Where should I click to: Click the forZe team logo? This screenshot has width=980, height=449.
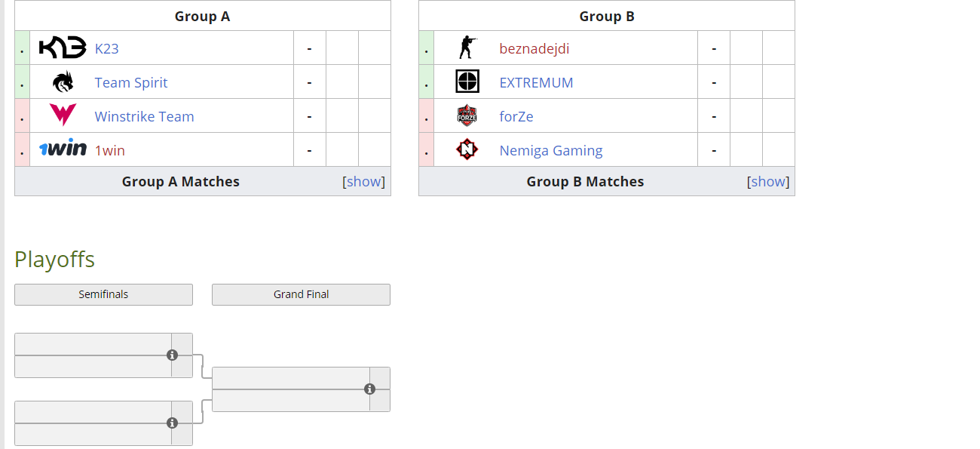(x=467, y=115)
